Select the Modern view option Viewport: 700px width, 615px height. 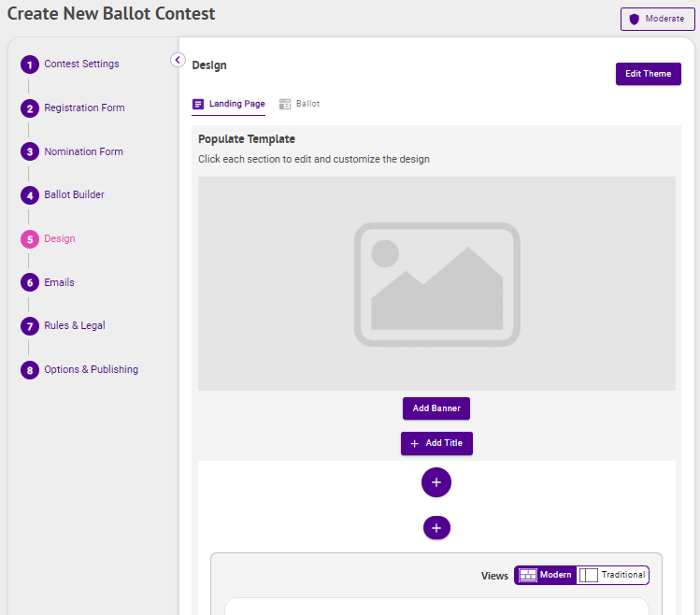tap(546, 575)
